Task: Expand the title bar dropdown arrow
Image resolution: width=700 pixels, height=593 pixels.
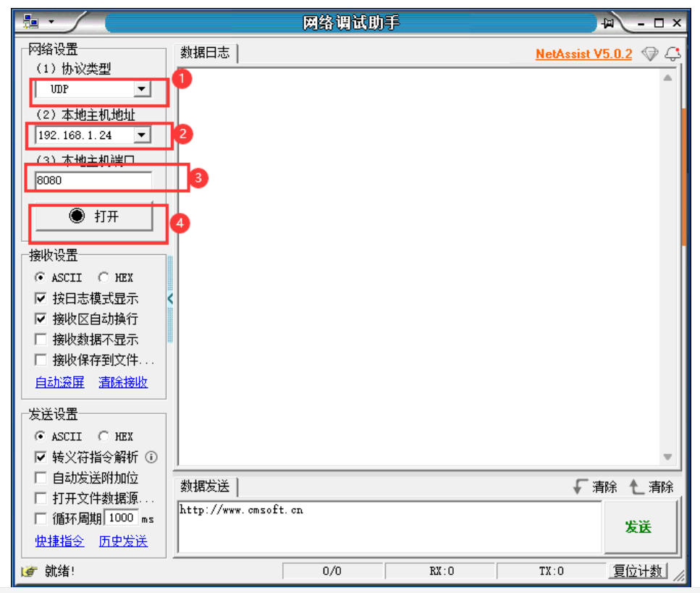Action: 51,22
